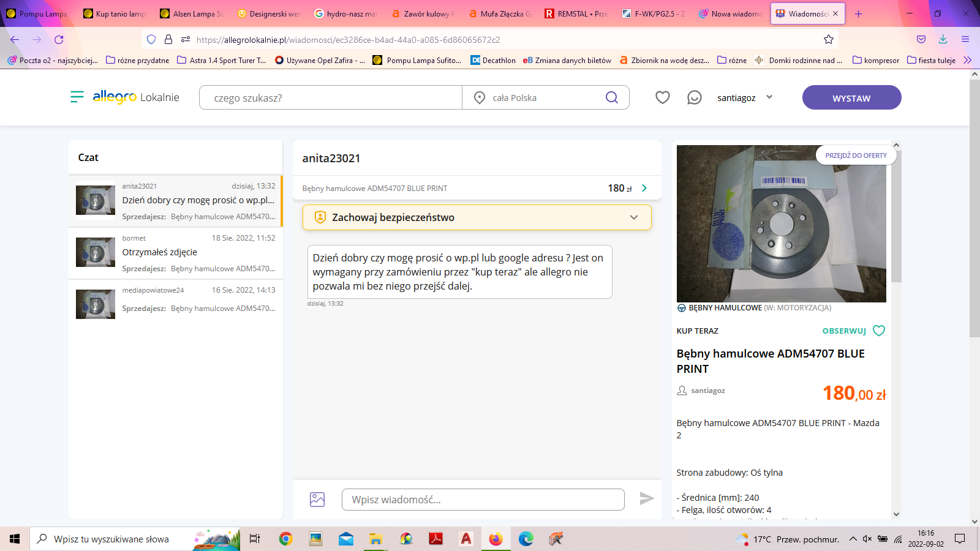Click the Allegro Lokalnie logo

136,97
